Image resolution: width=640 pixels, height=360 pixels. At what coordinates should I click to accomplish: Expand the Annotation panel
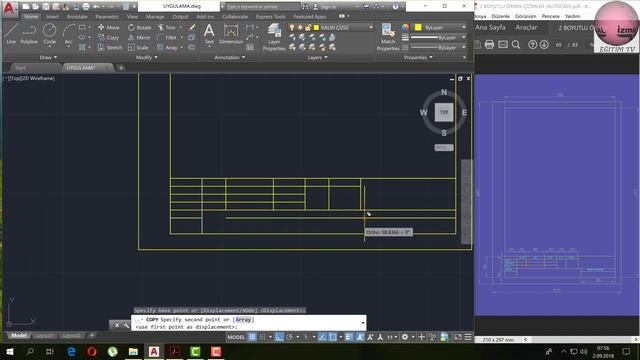pyautogui.click(x=230, y=58)
